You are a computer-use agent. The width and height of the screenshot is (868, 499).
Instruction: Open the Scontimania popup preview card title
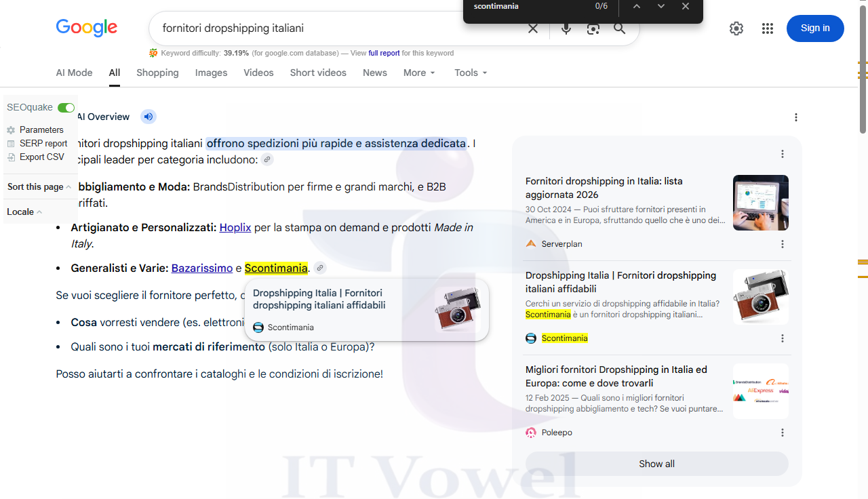[319, 299]
